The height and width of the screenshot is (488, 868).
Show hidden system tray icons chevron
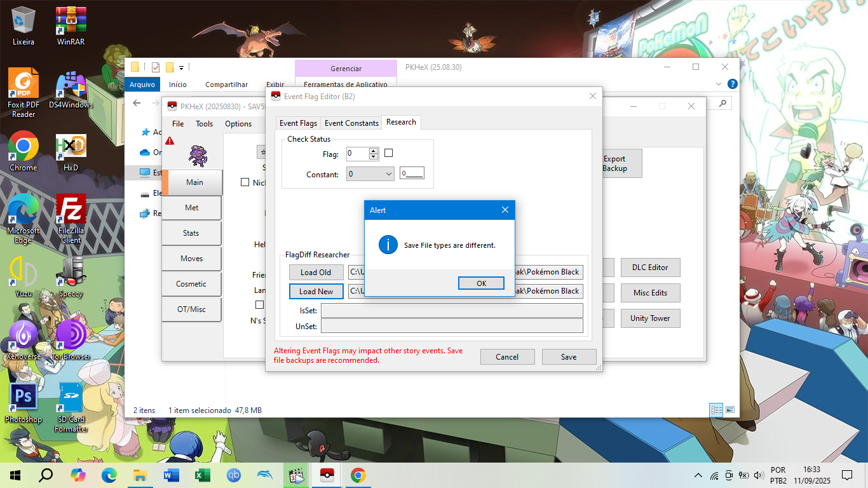point(698,475)
